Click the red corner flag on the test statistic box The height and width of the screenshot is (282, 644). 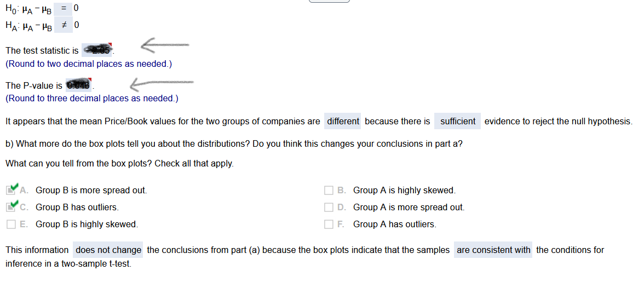tap(110, 44)
